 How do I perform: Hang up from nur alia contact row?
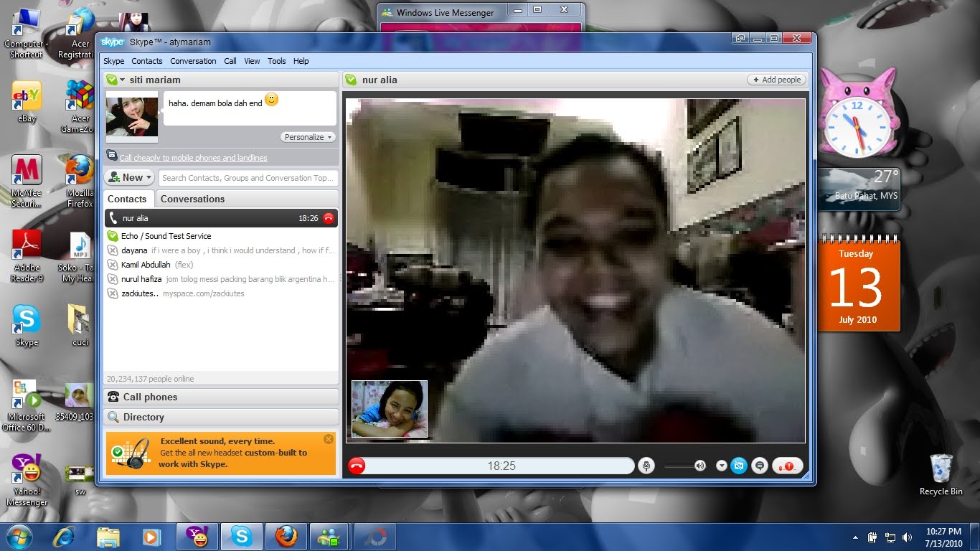point(329,218)
